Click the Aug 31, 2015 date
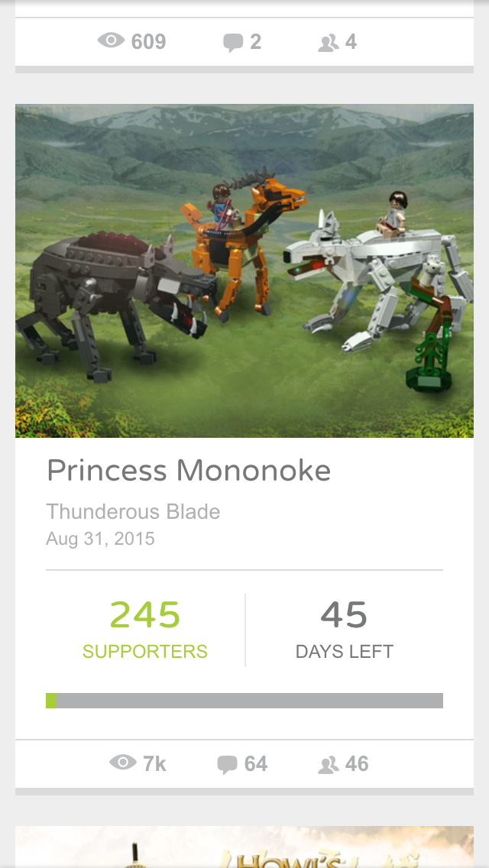The width and height of the screenshot is (489, 868). [100, 539]
